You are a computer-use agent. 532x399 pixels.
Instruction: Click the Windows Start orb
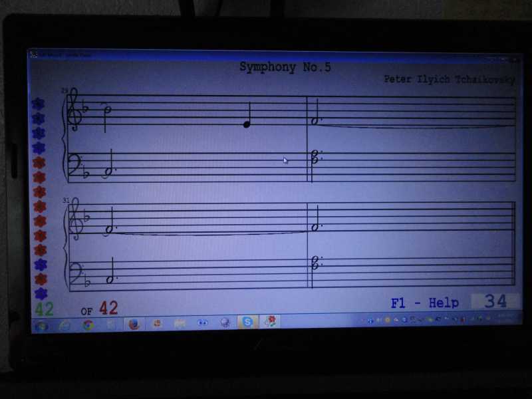pos(41,327)
